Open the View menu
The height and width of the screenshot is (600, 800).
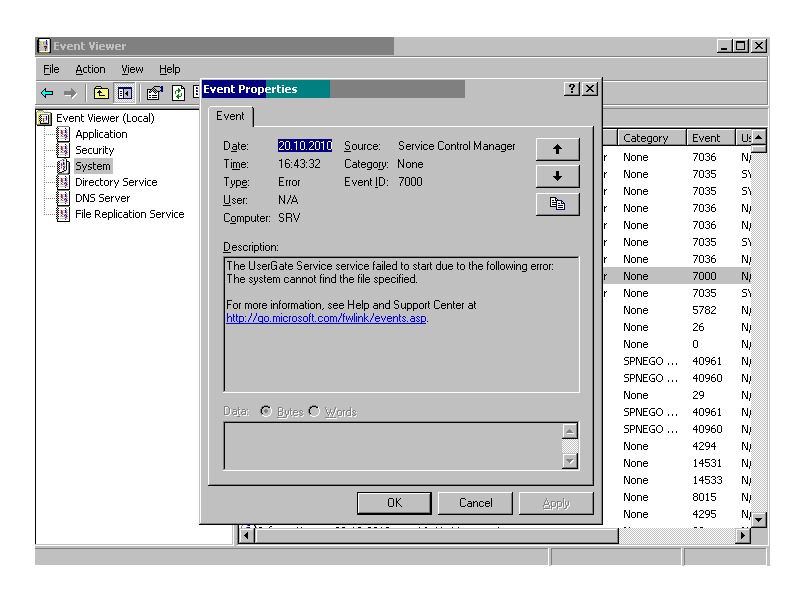[132, 69]
